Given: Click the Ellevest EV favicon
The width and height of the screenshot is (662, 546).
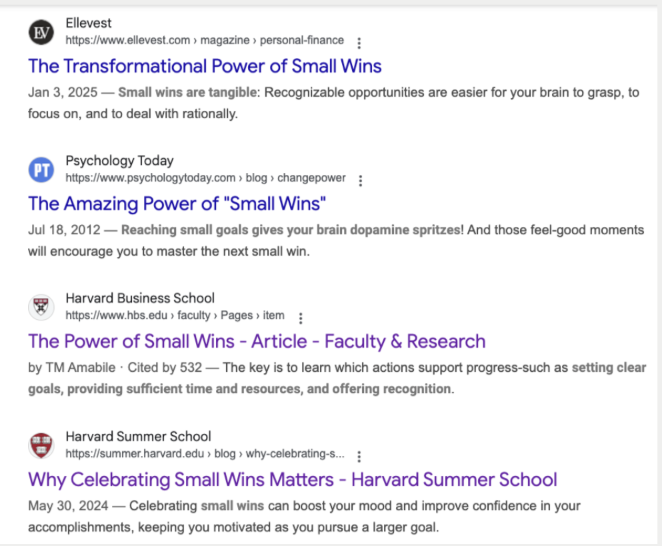Looking at the screenshot, I should coord(41,32).
